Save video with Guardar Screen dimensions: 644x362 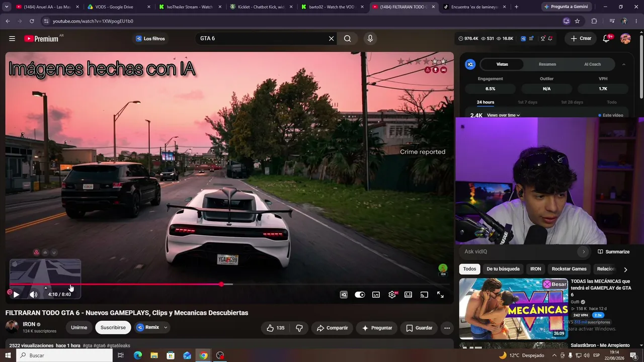(x=419, y=328)
